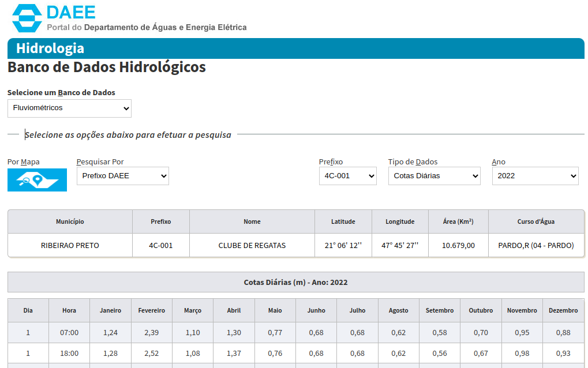
Task: Open the Prefixo 4C-001 dropdown
Action: [x=347, y=176]
